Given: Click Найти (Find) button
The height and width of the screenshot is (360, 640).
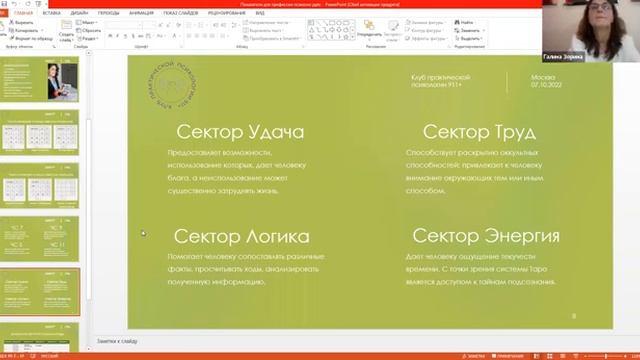Looking at the screenshot, I should [464, 22].
